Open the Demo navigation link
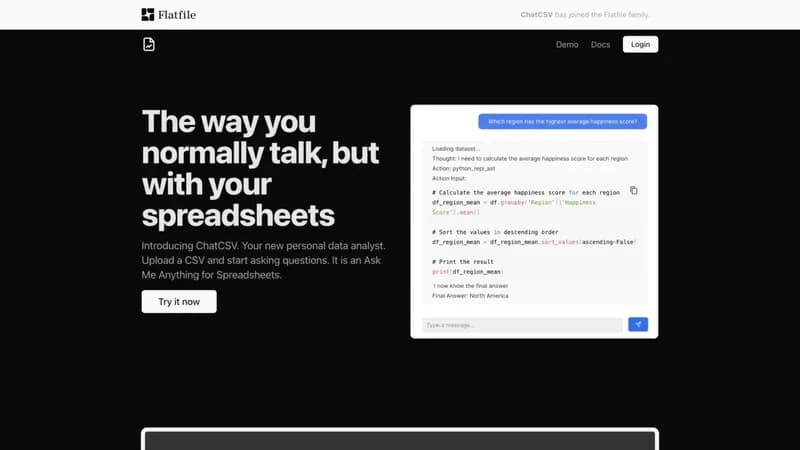Screen dimensions: 800x450 click(x=567, y=44)
